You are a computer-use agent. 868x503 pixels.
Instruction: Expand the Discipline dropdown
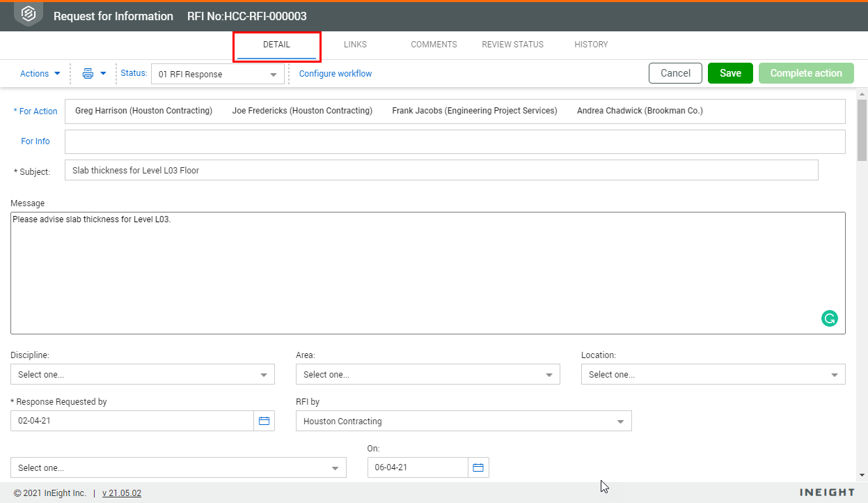(x=142, y=375)
